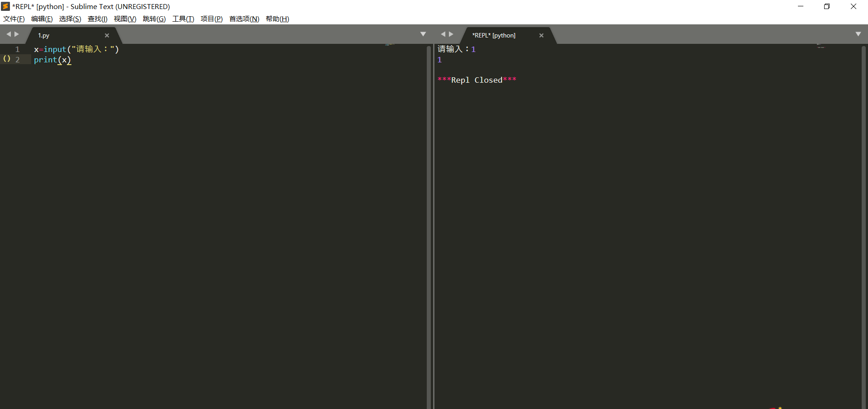Go to next tab in REPL pane
Viewport: 868px width, 409px height.
tap(451, 34)
